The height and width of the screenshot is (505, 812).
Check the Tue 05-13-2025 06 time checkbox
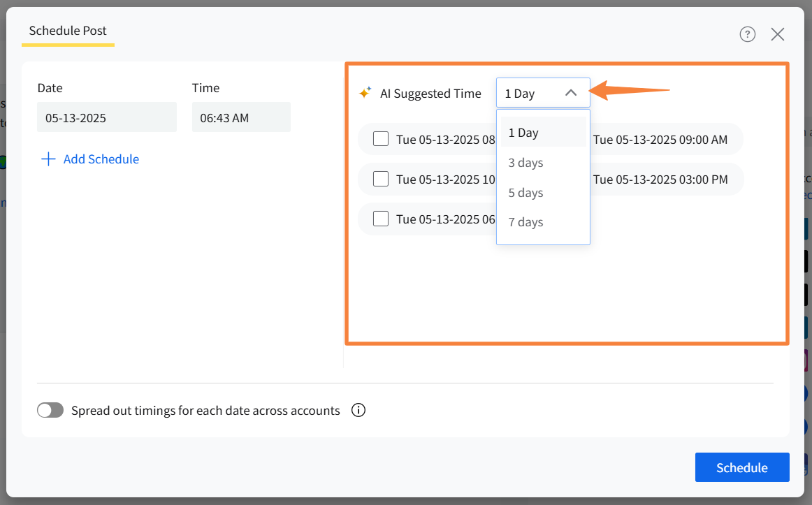click(x=381, y=219)
